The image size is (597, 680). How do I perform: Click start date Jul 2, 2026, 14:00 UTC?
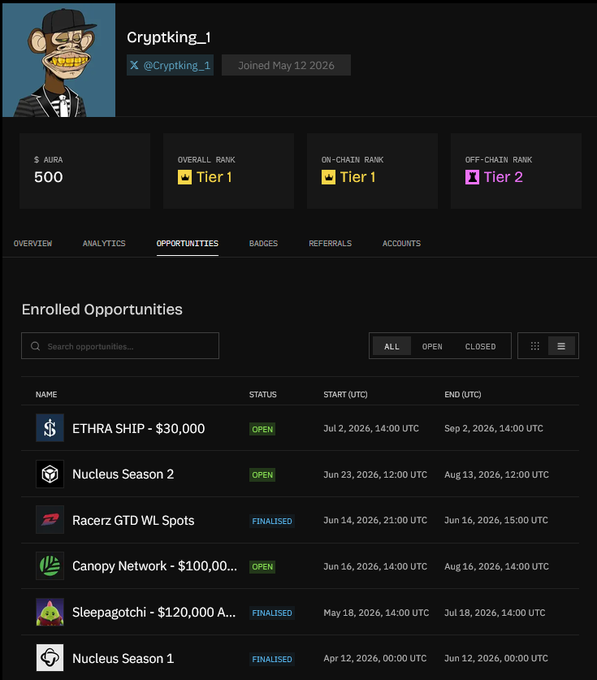pyautogui.click(x=371, y=428)
